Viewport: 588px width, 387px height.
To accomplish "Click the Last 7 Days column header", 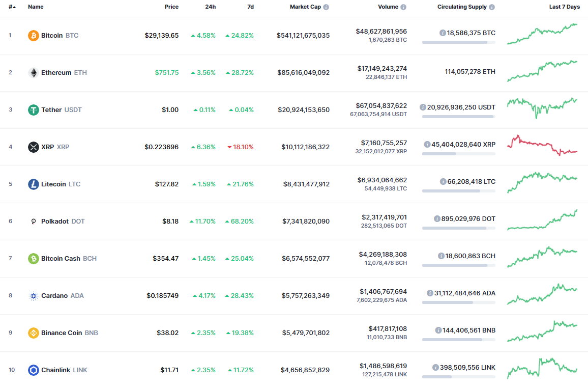I will (564, 7).
